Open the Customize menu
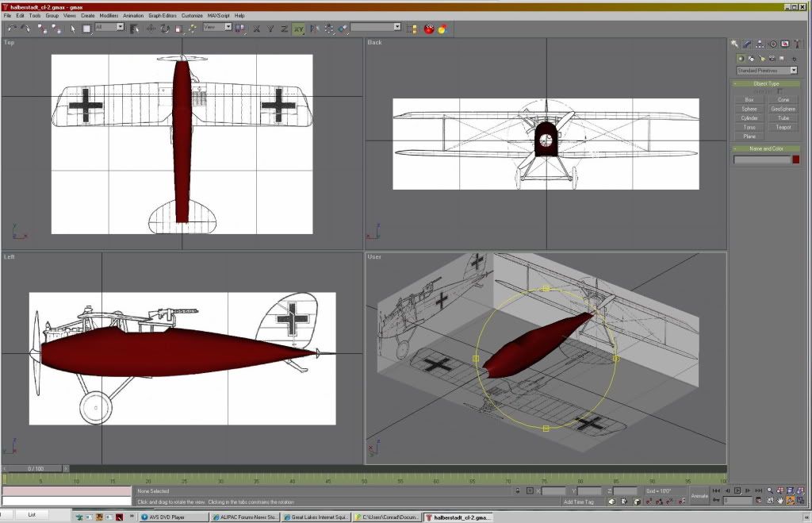Image resolution: width=812 pixels, height=523 pixels. click(x=192, y=16)
